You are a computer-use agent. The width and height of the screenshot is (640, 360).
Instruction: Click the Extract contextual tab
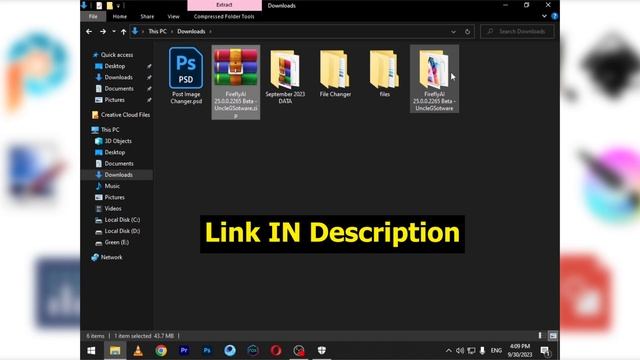point(224,5)
